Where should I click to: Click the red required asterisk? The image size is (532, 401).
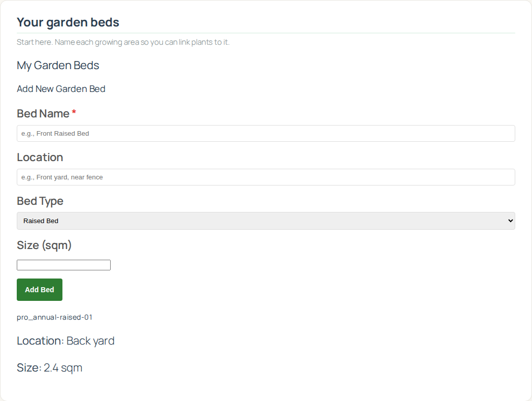(74, 112)
